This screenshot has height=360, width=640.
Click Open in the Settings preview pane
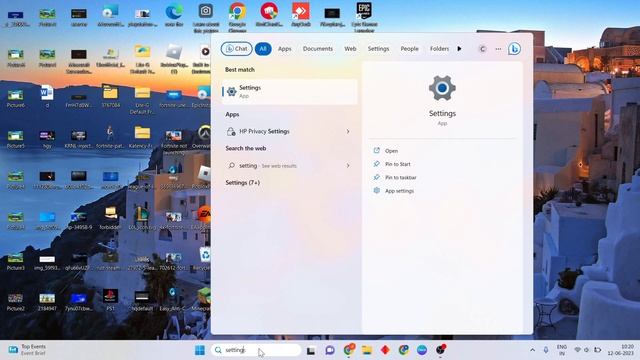click(x=391, y=151)
